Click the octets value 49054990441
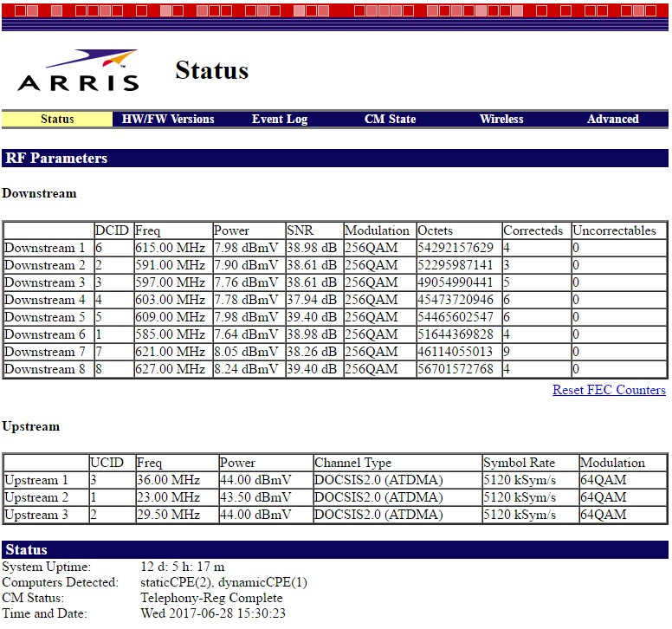 [456, 282]
